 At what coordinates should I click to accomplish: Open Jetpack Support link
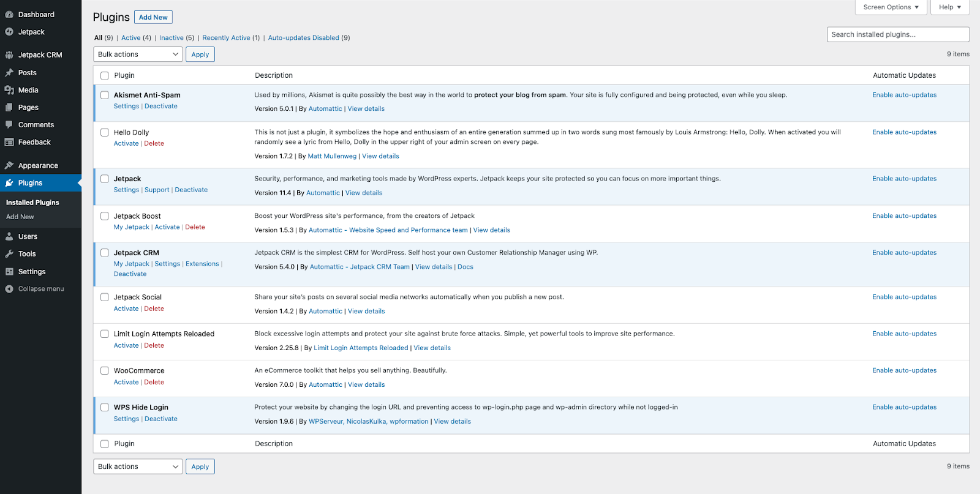(157, 190)
